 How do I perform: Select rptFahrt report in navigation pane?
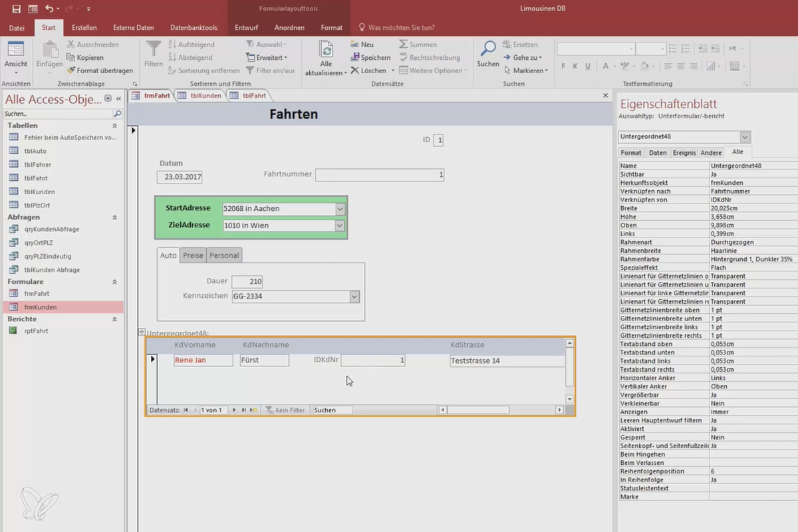tap(36, 331)
